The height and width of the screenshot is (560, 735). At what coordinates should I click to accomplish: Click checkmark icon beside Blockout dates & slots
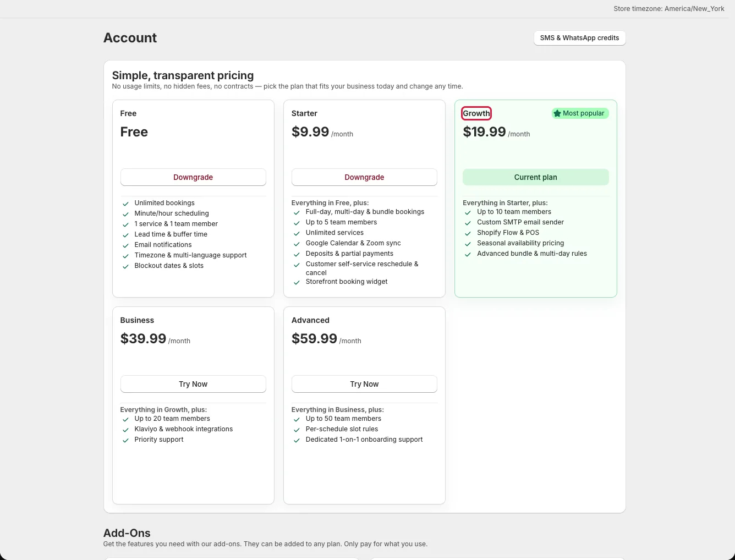click(125, 266)
